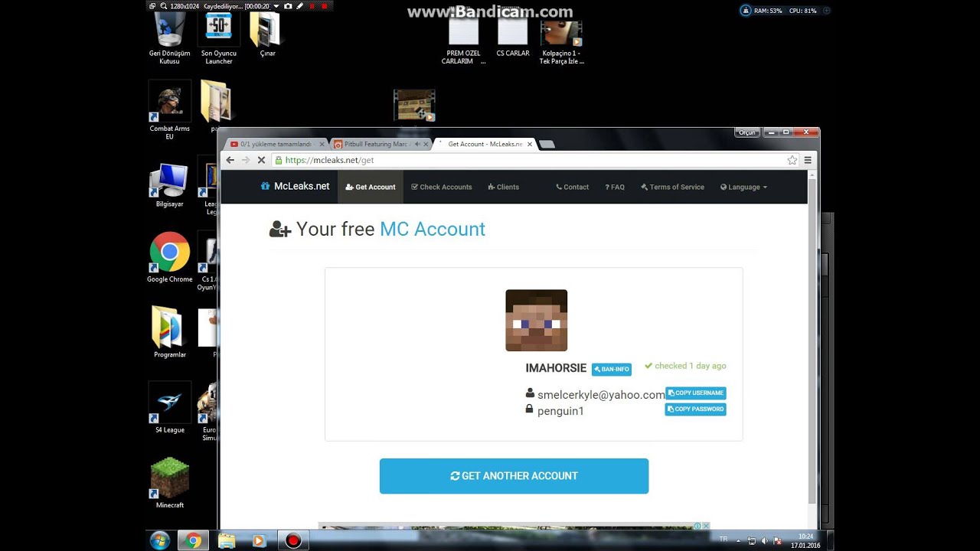Mute toggle speaker icon on Pitbull tab
Viewport: 980px width, 551px height.
pyautogui.click(x=417, y=144)
